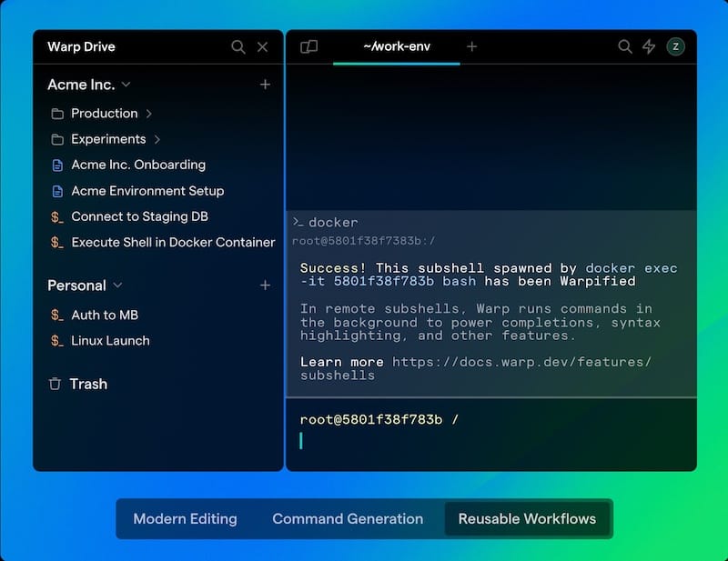Open search in Warp Drive panel
This screenshot has width=728, height=561.
(x=238, y=47)
